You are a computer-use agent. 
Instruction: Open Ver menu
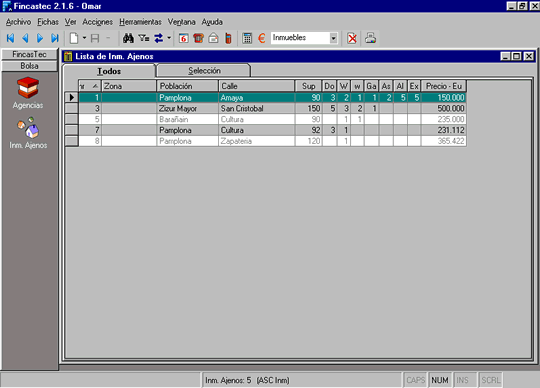(x=70, y=22)
